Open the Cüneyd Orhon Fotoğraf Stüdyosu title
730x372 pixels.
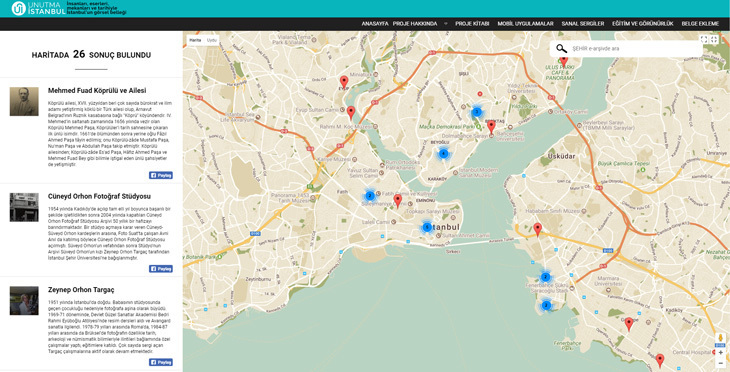pyautogui.click(x=99, y=196)
